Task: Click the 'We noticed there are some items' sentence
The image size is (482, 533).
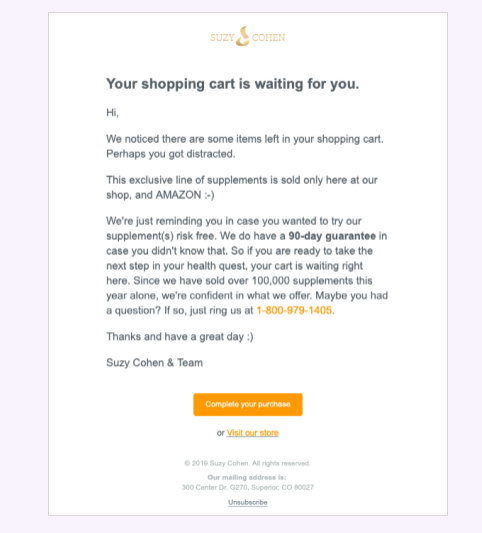Action: click(245, 139)
